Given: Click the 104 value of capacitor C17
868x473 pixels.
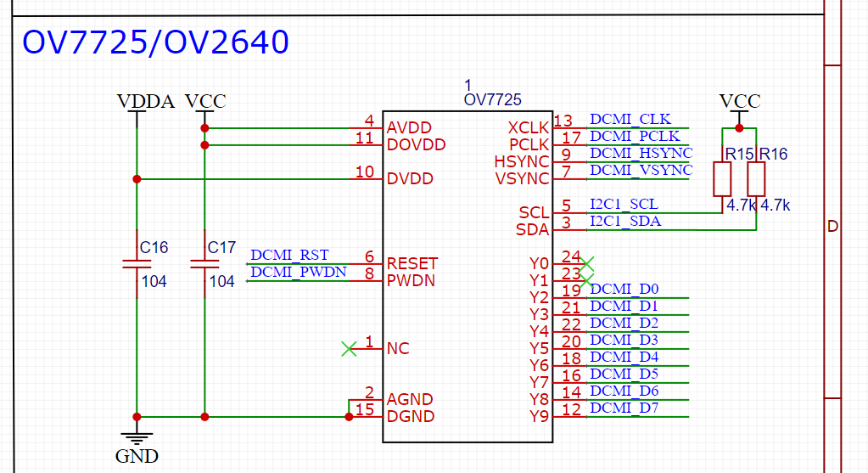Looking at the screenshot, I should (222, 282).
